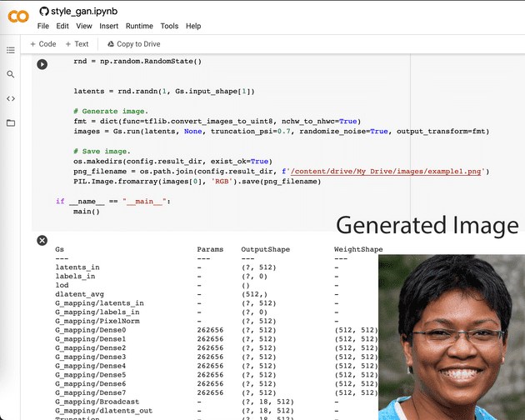Click the 'if __name__' code line
Screen dimensions: 525x420
[x=113, y=202]
